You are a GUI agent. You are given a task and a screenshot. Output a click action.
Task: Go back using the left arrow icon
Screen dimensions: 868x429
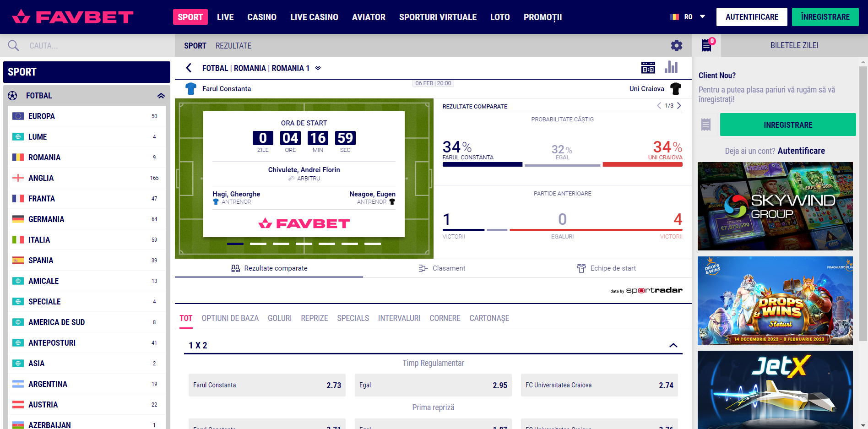189,68
